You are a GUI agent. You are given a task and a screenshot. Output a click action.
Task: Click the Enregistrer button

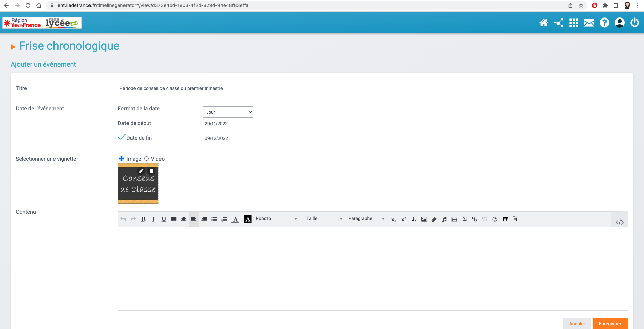tap(610, 324)
